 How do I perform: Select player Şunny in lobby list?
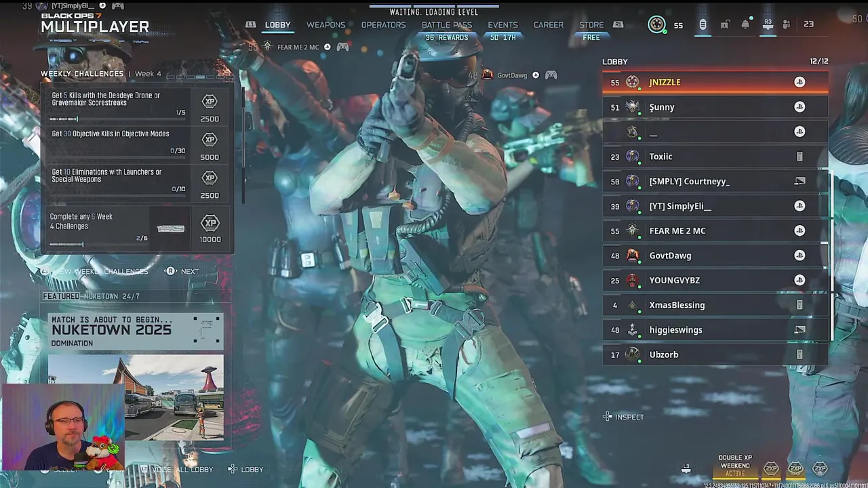point(715,107)
